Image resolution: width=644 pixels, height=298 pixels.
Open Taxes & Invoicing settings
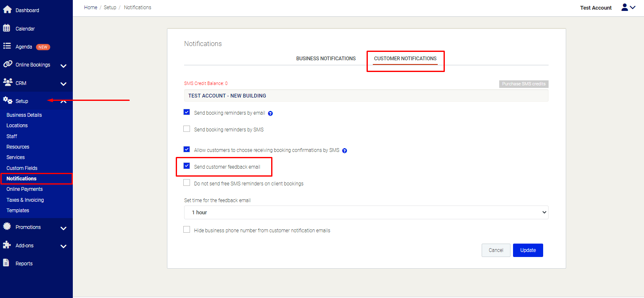coord(25,200)
